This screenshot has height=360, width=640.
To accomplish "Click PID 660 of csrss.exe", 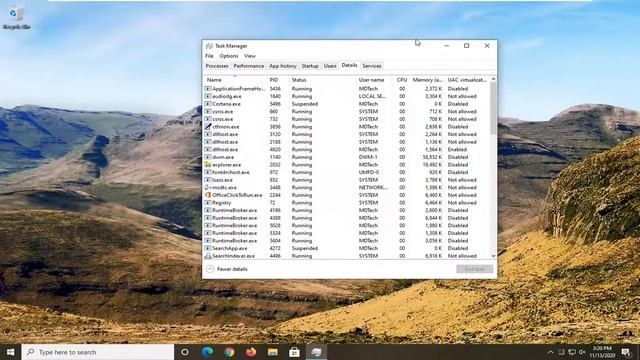I will (x=274, y=111).
